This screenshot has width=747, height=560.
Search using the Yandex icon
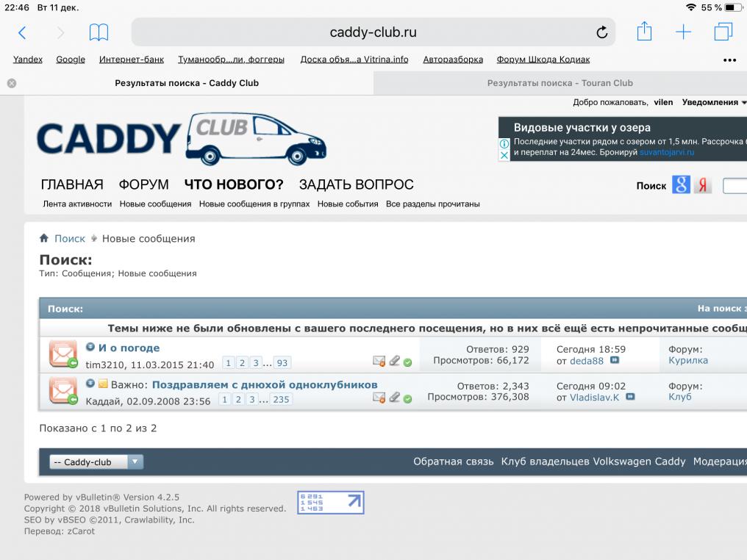click(703, 184)
